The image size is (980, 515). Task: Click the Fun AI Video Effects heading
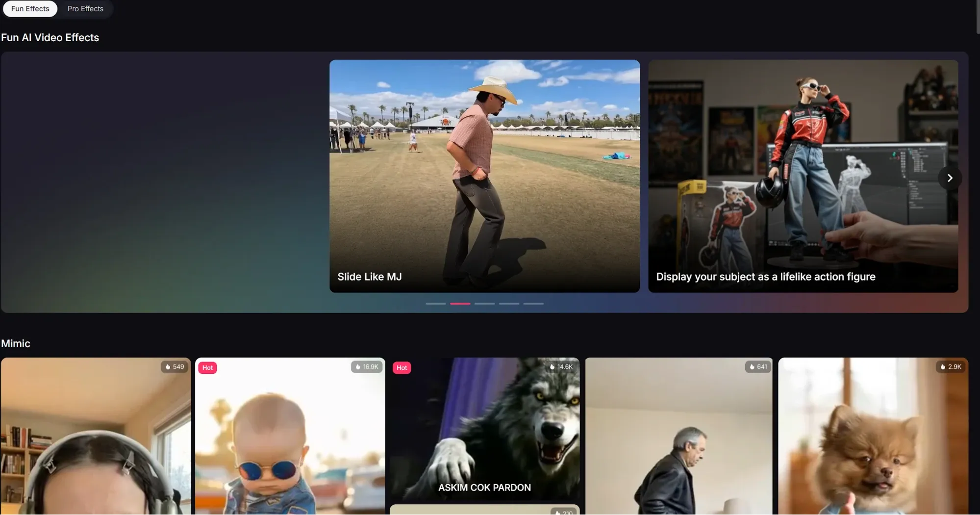coord(50,38)
